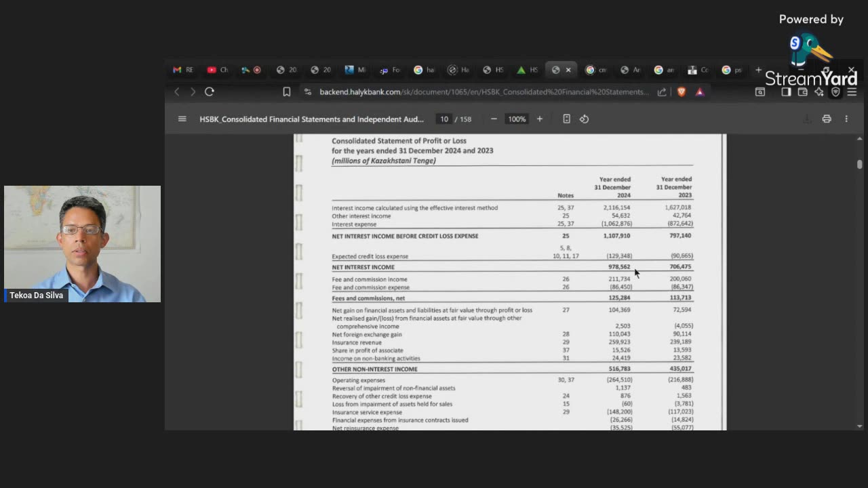
Task: Click the scroll down arrow of the scrollbar
Action: coord(860,426)
